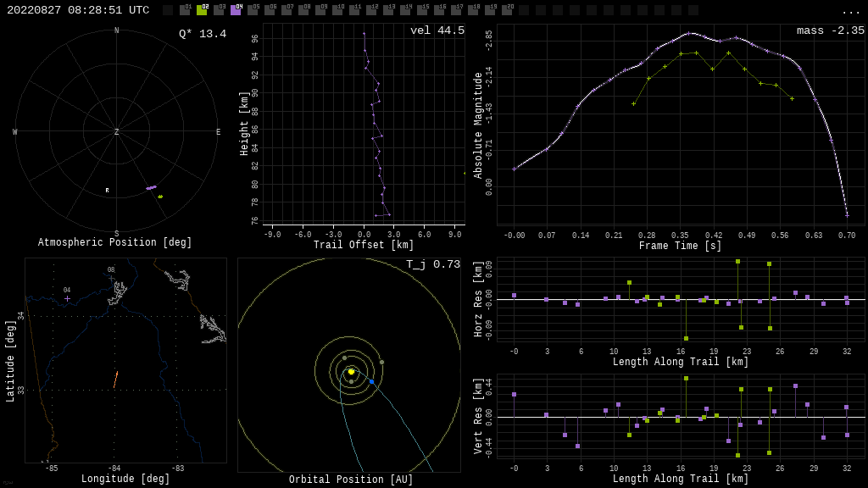Click the mass -2.35 readout
Image resolution: width=868 pixels, height=488 pixels.
point(830,30)
